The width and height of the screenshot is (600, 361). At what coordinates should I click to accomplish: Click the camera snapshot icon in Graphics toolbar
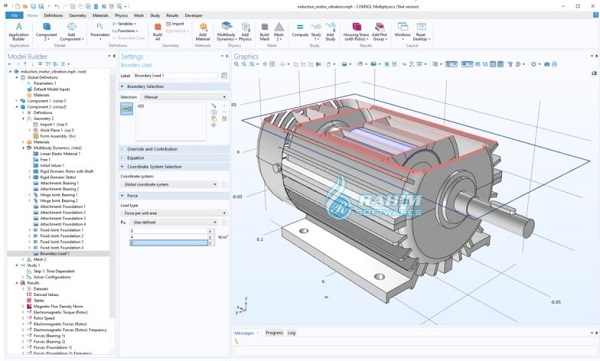547,64
